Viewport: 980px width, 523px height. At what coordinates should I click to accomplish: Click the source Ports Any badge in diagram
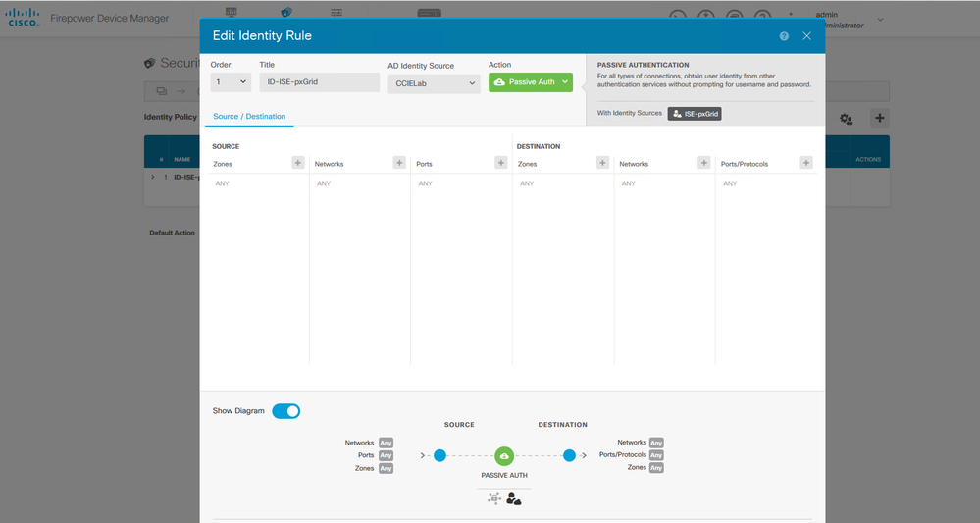pos(386,455)
